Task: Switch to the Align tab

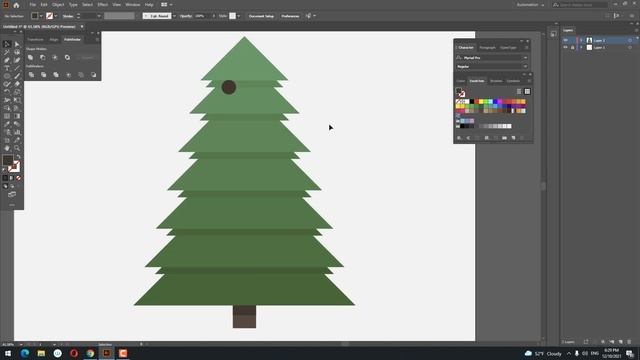Action: pyautogui.click(x=54, y=40)
